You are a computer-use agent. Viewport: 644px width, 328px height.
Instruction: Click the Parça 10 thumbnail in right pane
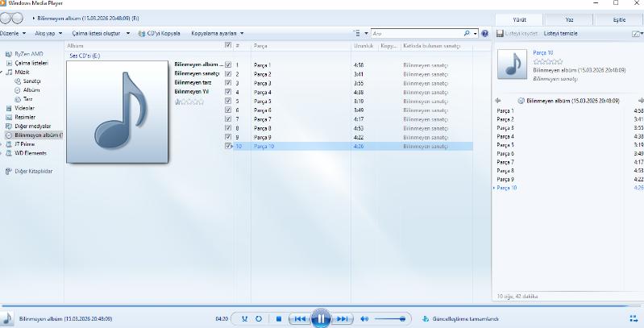512,64
